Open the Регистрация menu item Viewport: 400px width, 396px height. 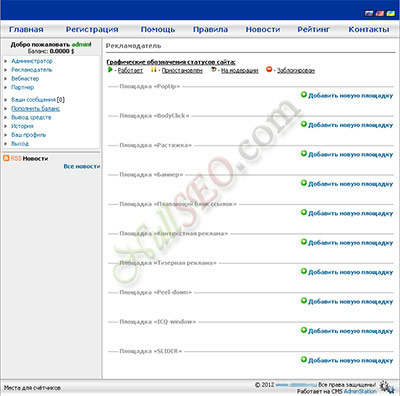[x=92, y=29]
